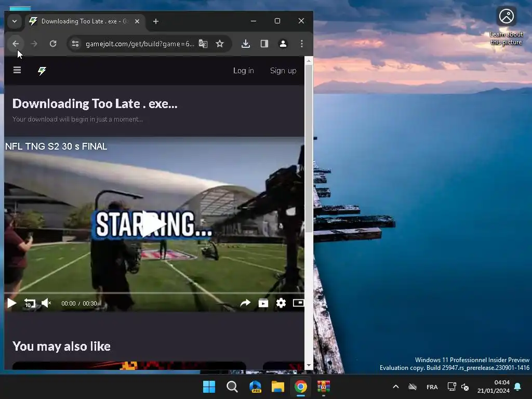The height and width of the screenshot is (399, 532).
Task: Open Game Jolt hamburger menu
Action: tap(17, 70)
